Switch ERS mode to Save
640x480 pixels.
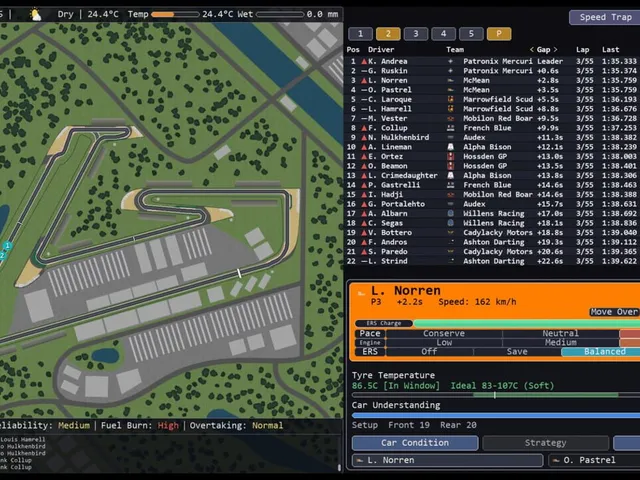(517, 351)
